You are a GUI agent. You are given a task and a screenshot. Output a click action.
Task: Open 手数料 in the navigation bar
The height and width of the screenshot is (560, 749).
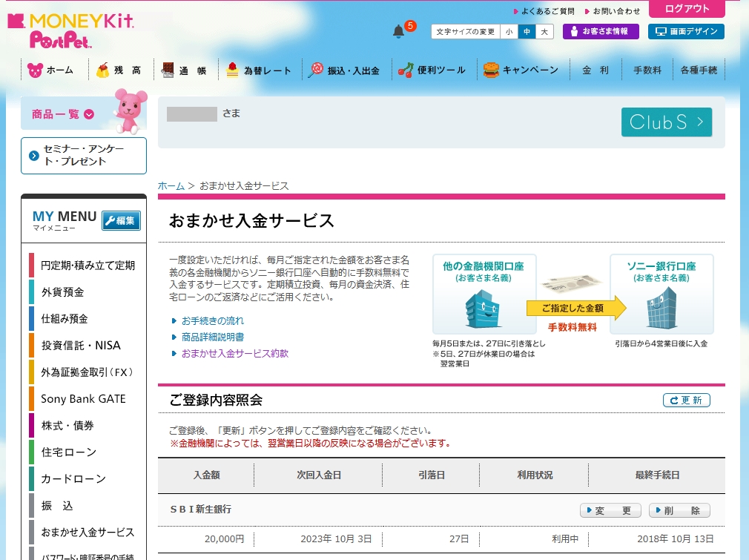[x=647, y=70]
